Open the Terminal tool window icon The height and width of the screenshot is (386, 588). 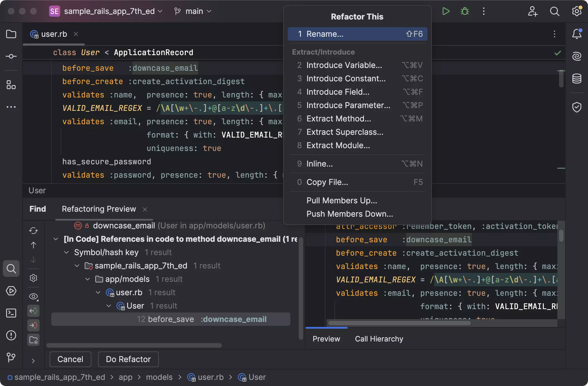[11, 313]
